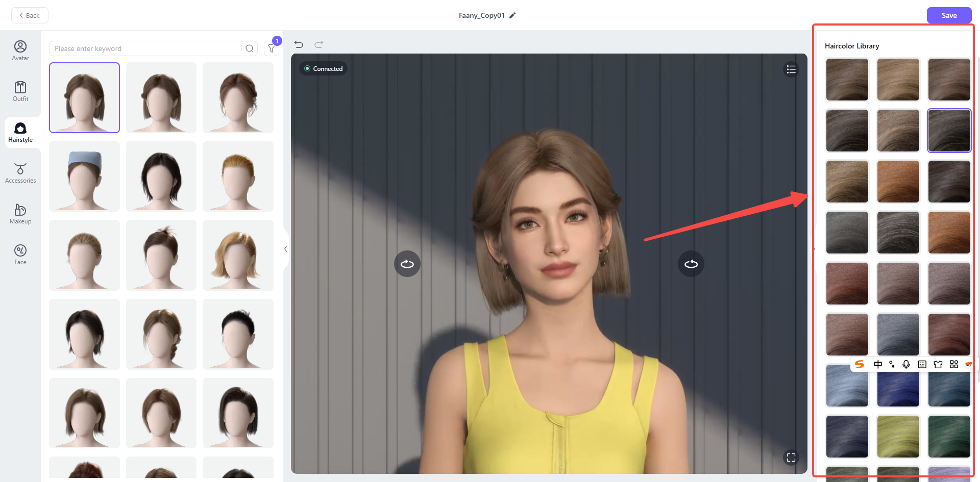The image size is (980, 482).
Task: Select the short brown bob hairstyle thumbnail
Action: 85,97
